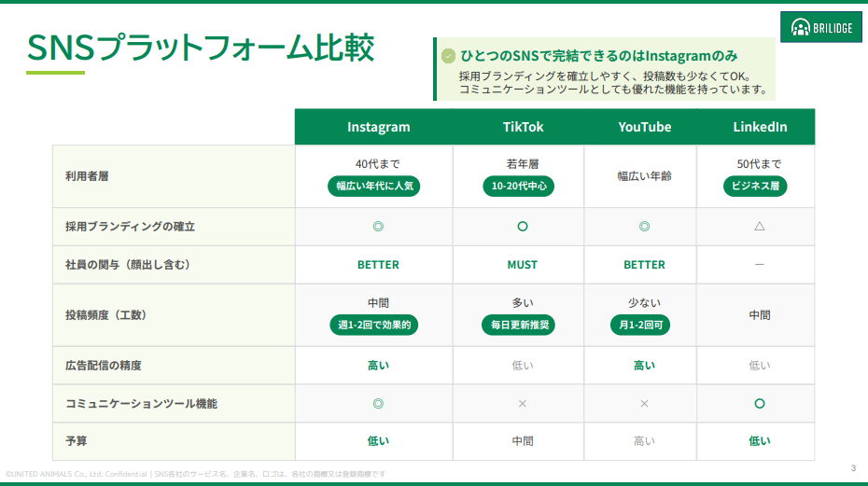Click the green checkmark icon beside the Instagram headline
This screenshot has height=486, width=868.
point(448,57)
